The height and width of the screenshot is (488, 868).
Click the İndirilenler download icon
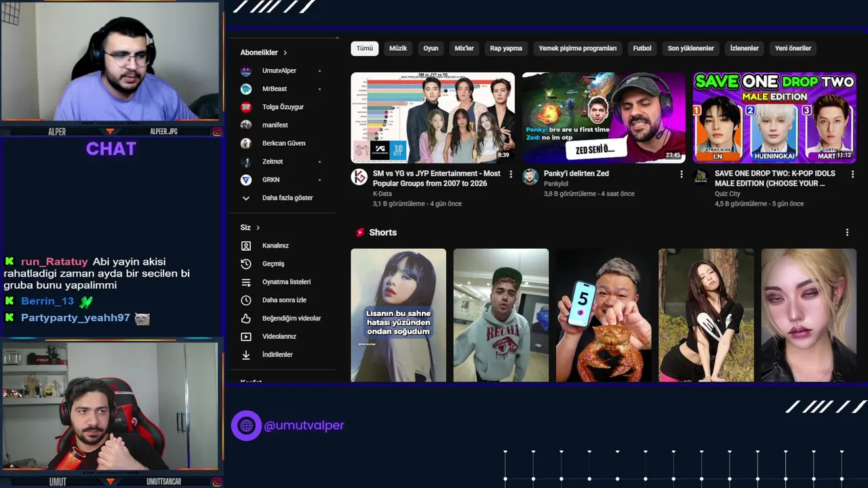[246, 354]
